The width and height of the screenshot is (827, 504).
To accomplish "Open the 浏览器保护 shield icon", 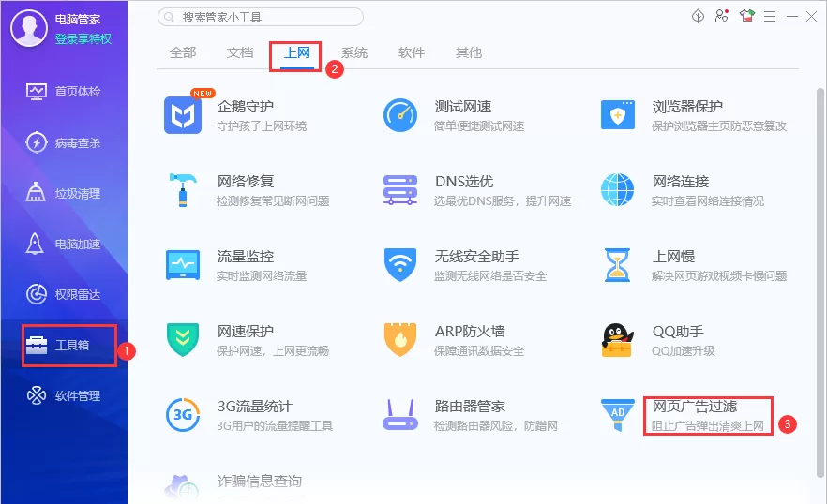I will pos(618,115).
